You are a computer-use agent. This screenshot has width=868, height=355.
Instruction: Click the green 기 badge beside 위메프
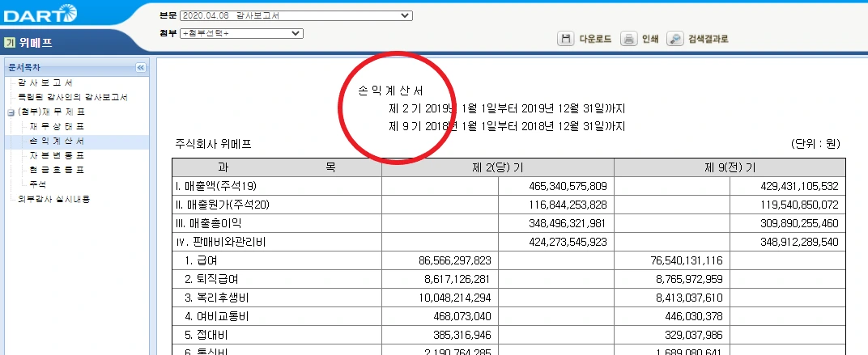(9, 43)
